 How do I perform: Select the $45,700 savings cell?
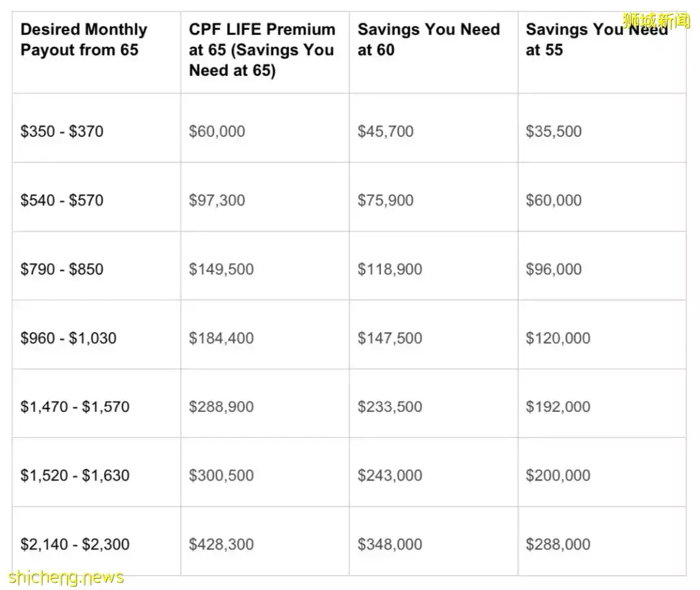click(x=386, y=131)
